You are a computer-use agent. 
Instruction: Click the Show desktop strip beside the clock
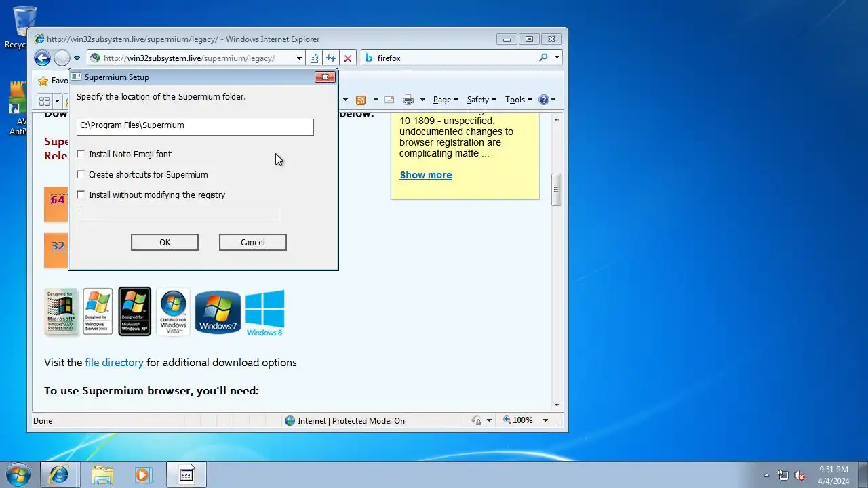(863, 474)
